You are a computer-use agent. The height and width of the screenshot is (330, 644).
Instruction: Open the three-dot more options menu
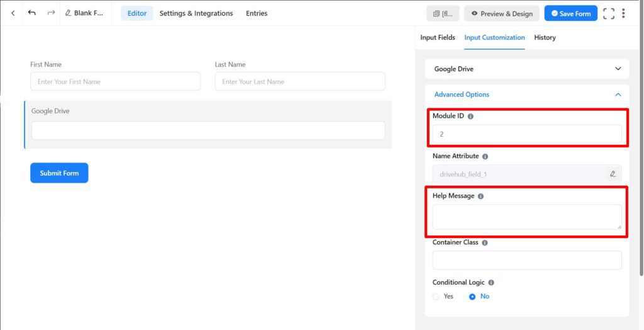coord(623,14)
